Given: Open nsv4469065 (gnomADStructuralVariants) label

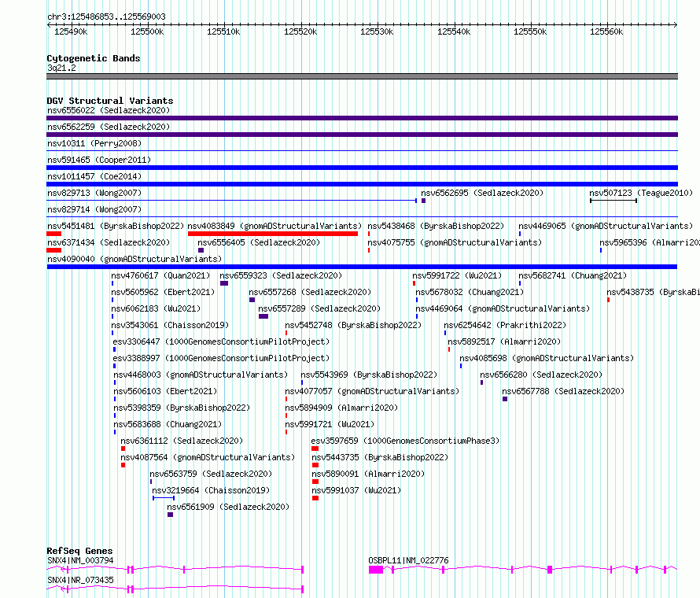Looking at the screenshot, I should pyautogui.click(x=606, y=226).
